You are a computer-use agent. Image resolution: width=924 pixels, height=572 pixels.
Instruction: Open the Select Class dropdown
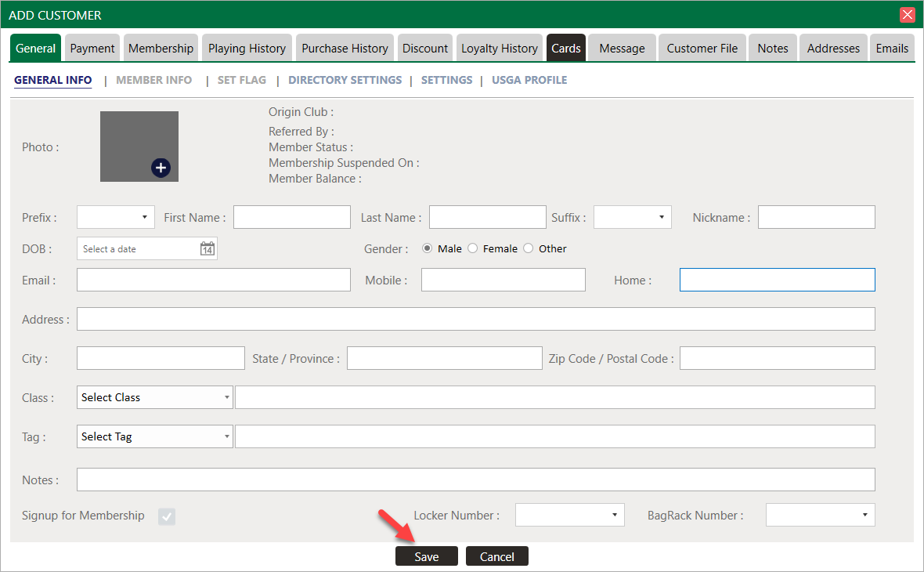155,397
